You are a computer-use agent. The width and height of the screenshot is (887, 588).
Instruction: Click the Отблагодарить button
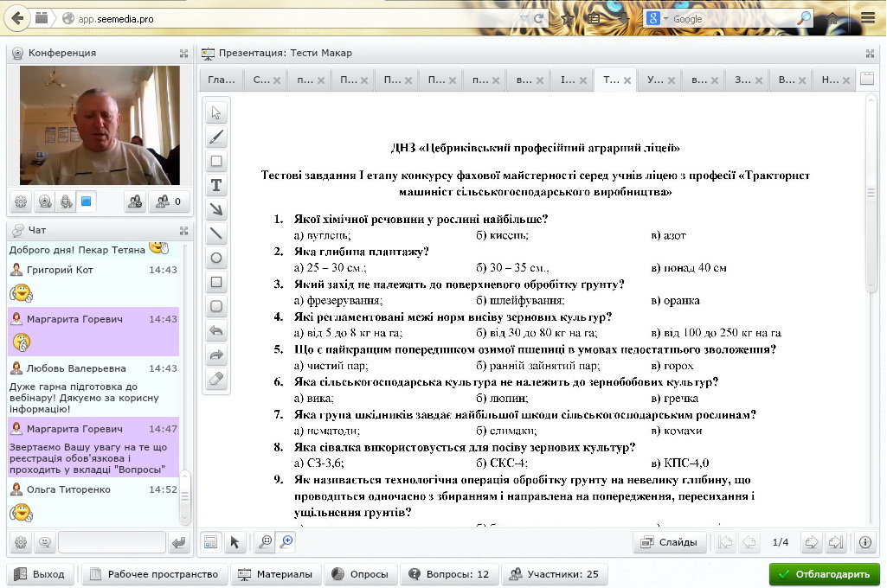[x=824, y=574]
